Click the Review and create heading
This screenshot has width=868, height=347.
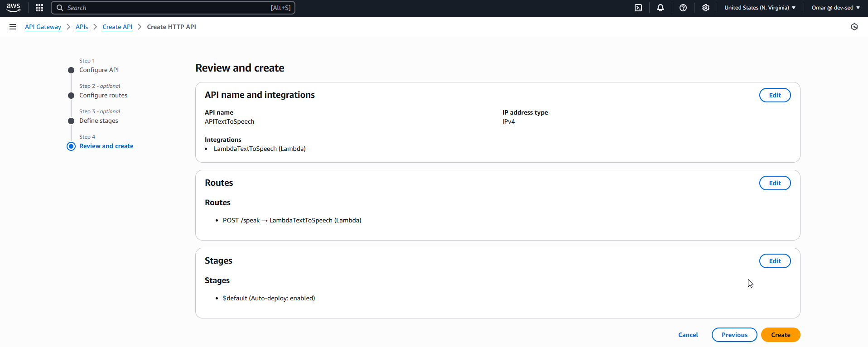240,68
